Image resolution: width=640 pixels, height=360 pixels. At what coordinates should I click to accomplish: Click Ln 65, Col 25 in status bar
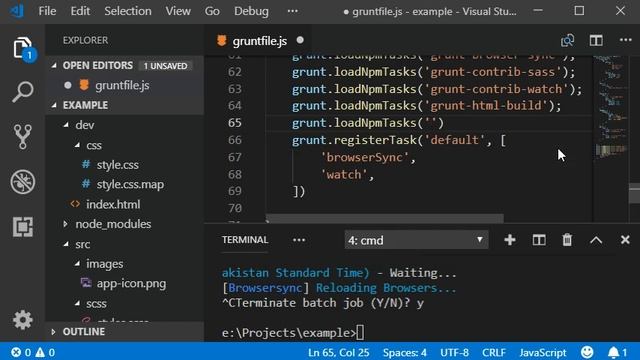click(x=338, y=352)
